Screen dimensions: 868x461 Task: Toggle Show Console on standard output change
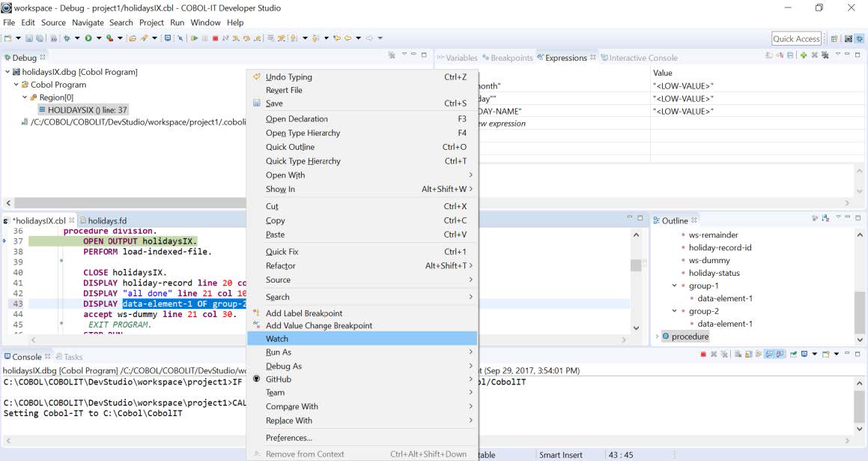point(769,355)
